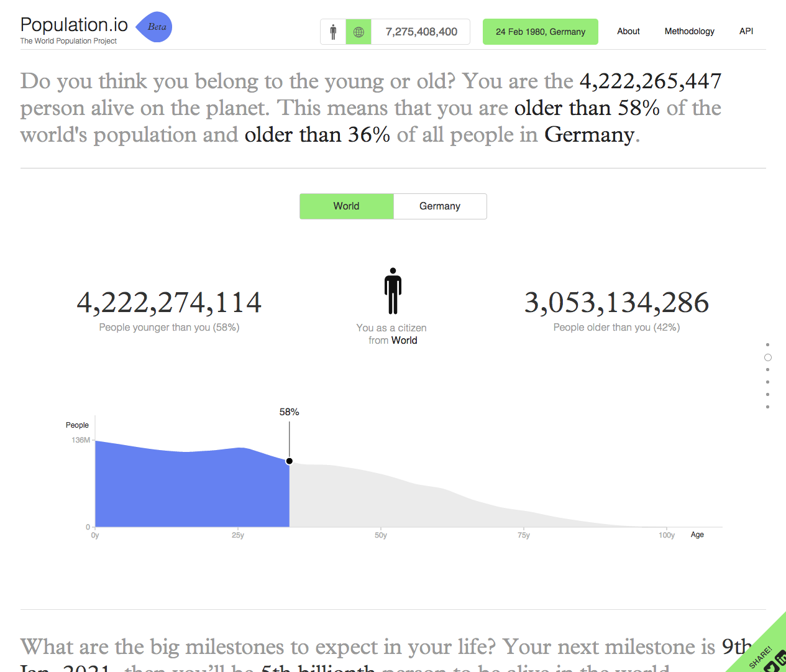Click the person icon in the header
This screenshot has height=672, width=786.
pyautogui.click(x=333, y=32)
